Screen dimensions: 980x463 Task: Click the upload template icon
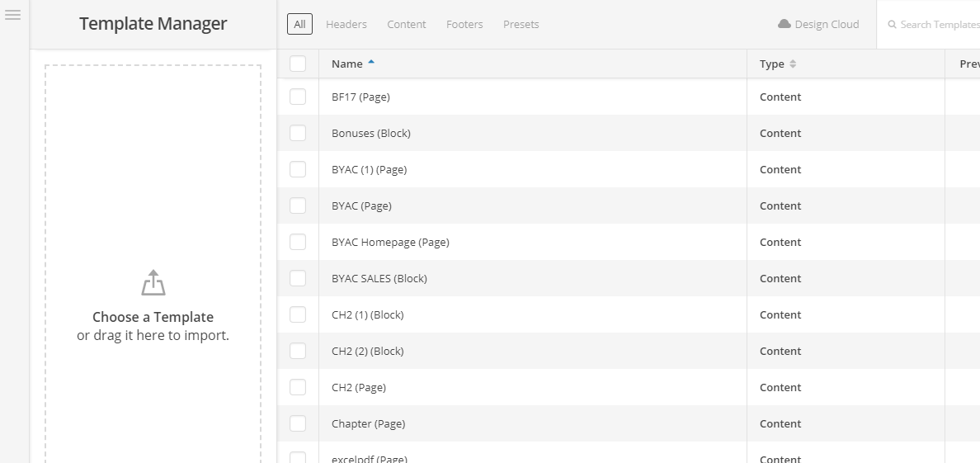tap(153, 282)
